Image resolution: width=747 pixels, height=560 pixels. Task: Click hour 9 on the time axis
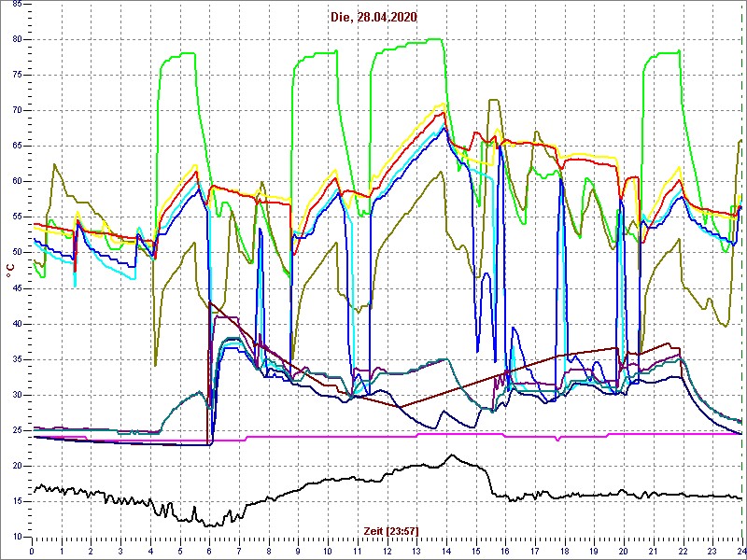click(x=298, y=551)
